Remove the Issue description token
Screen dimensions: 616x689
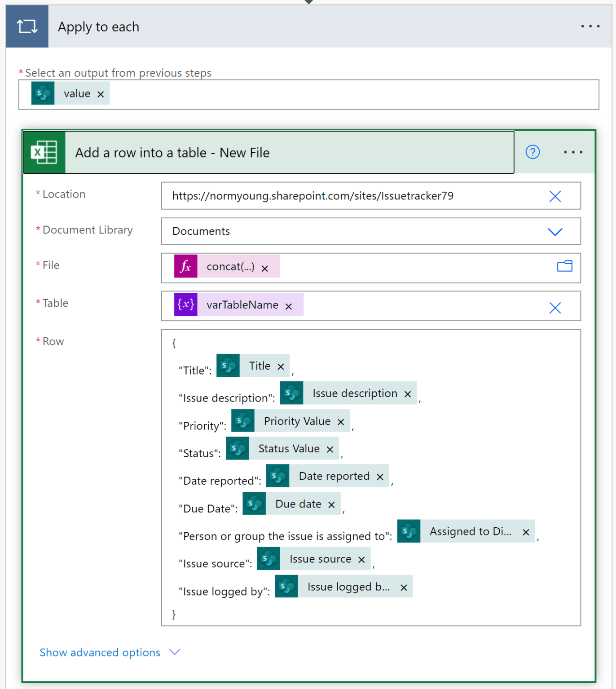point(407,393)
